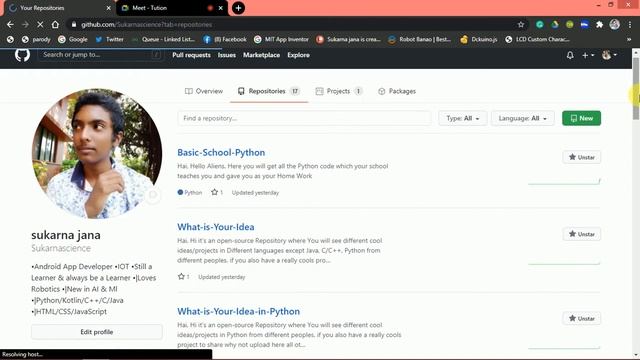Go to browser home page icon

coord(55,24)
